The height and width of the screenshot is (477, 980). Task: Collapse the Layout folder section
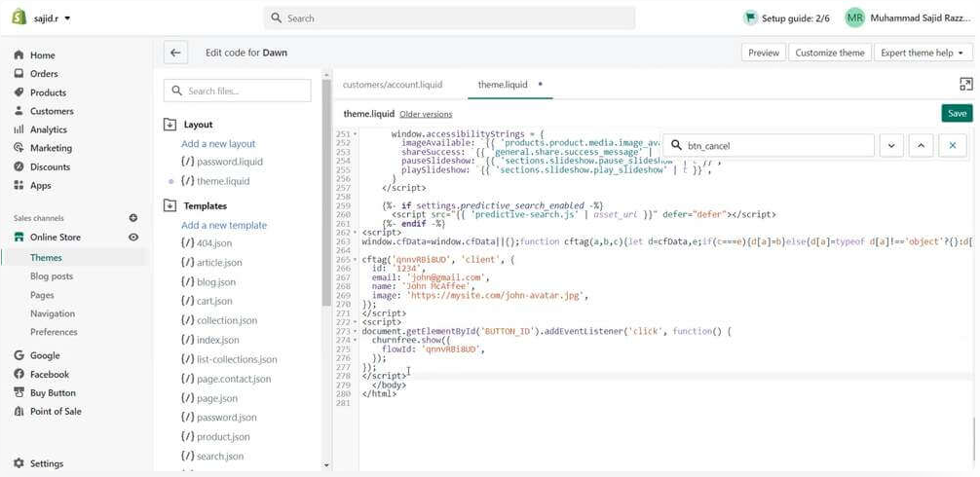point(170,125)
